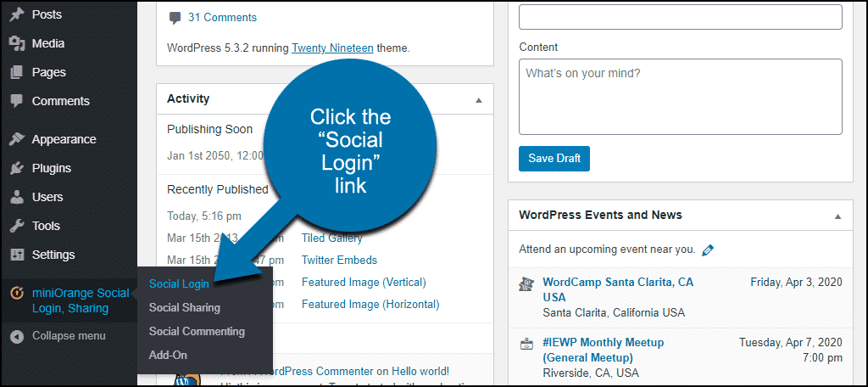Open the Twitter Embeds post link
Image resolution: width=868 pixels, height=387 pixels.
(339, 260)
